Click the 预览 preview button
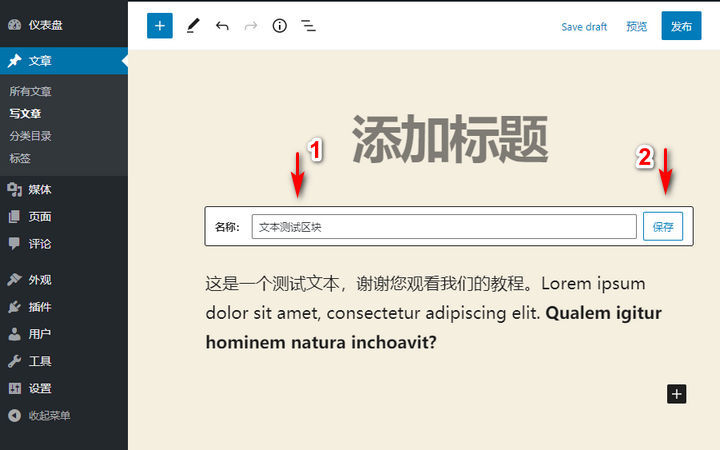Screen dimensions: 720x450 click(x=636, y=26)
